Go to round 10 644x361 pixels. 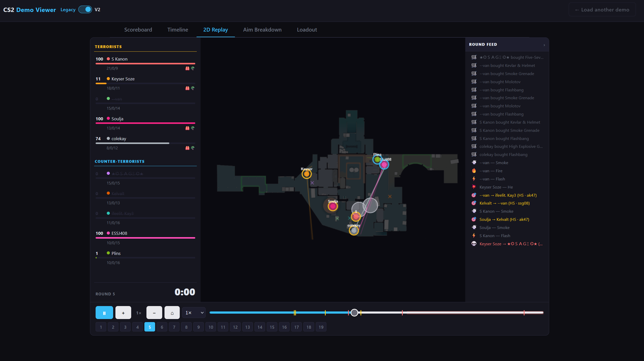(x=211, y=327)
